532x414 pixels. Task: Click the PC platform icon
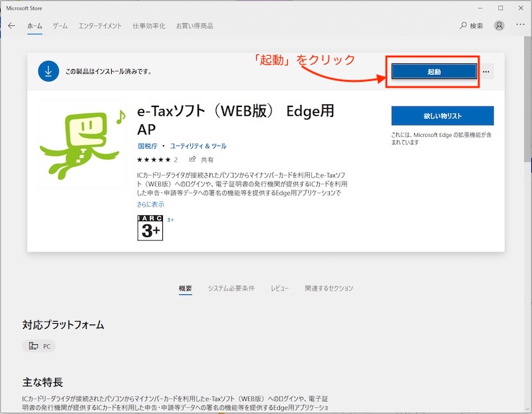[x=34, y=346]
